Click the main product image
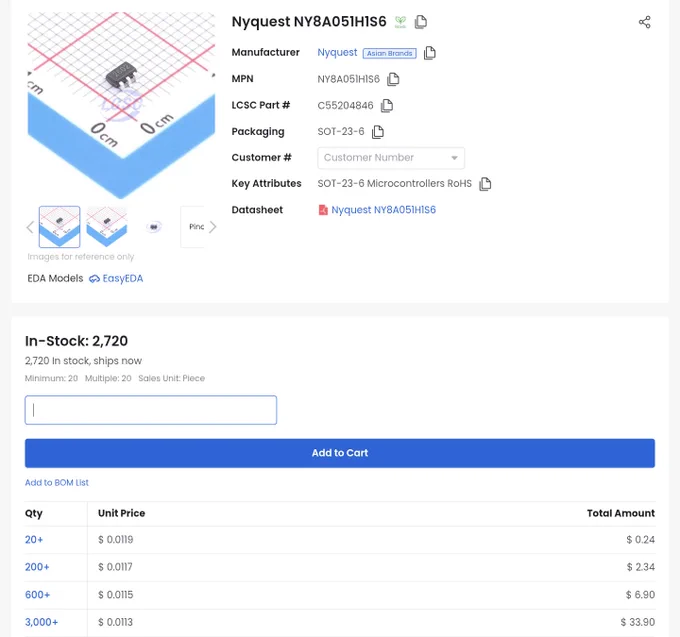680x637 pixels. pyautogui.click(x=121, y=105)
